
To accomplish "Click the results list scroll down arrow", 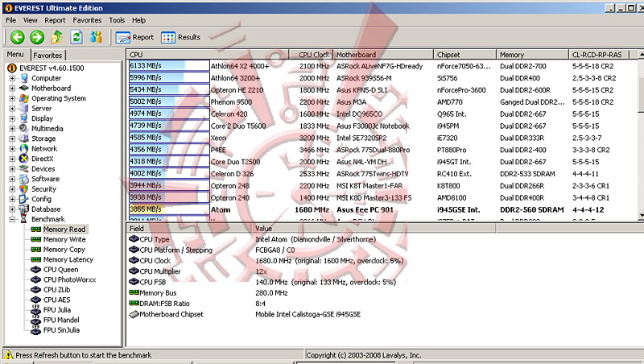I will click(641, 215).
